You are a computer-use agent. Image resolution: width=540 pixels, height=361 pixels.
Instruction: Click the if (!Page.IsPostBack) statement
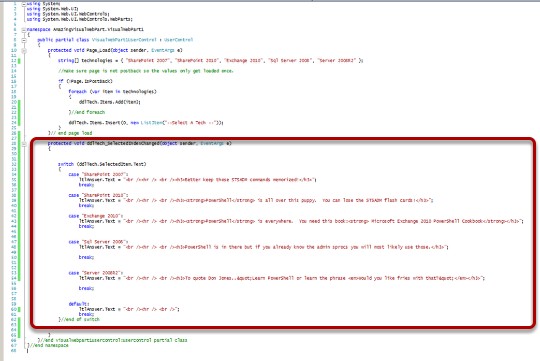[x=85, y=81]
